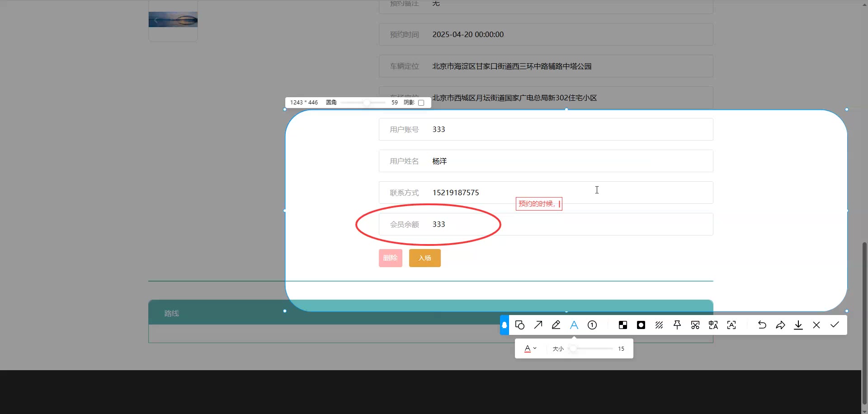
Task: Confirm the screenshot with the checkmark
Action: (x=835, y=325)
